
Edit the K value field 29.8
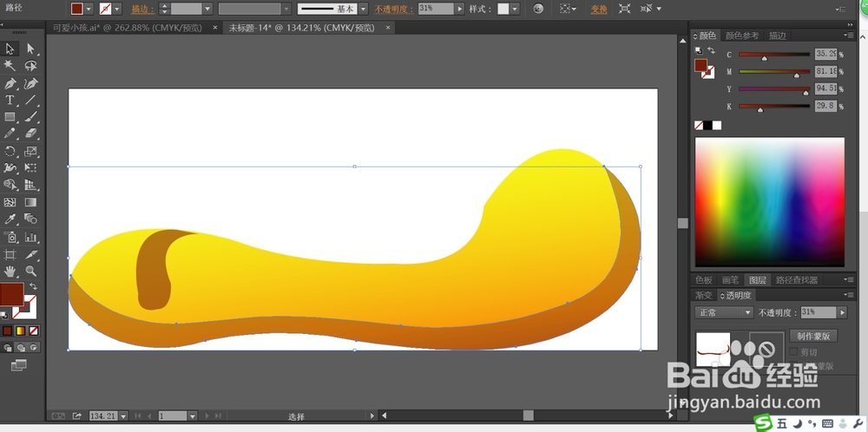tap(825, 106)
